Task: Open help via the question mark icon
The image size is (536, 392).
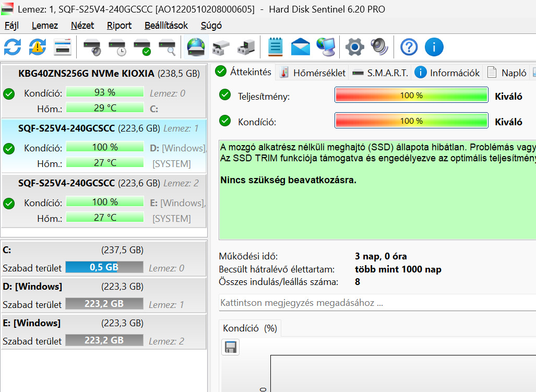Action: 409,47
